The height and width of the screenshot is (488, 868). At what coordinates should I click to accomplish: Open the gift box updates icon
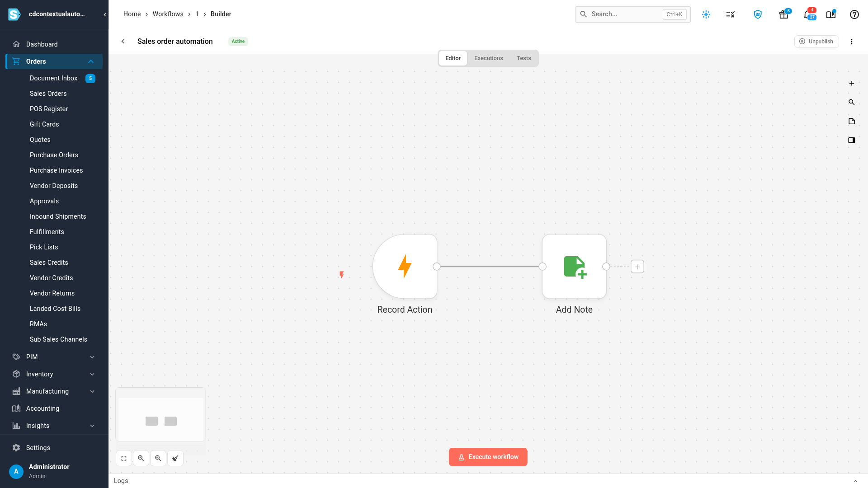point(784,14)
